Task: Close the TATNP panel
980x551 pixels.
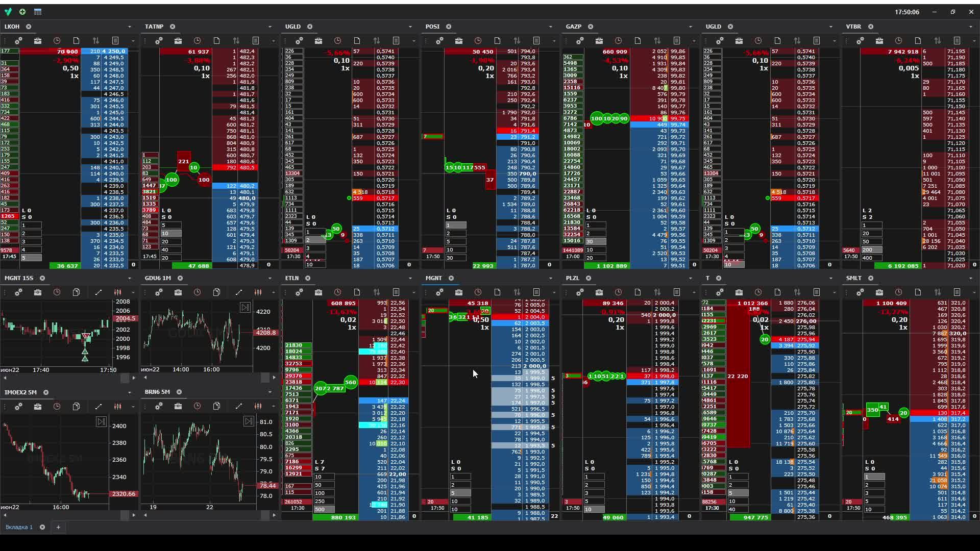Action: point(173,27)
